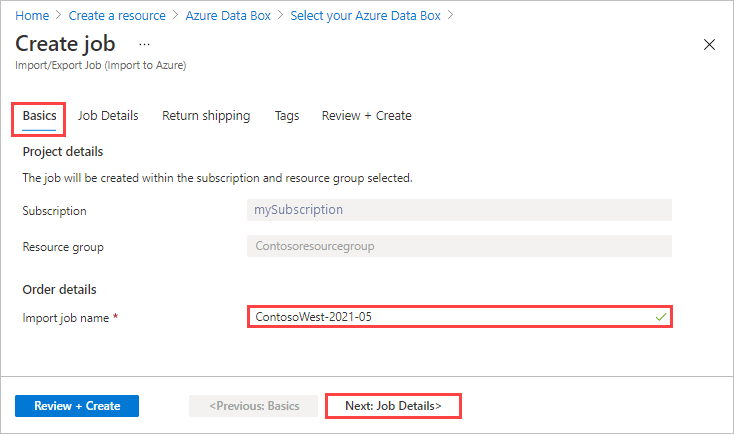Open the ellipsis more options menu

[x=144, y=44]
